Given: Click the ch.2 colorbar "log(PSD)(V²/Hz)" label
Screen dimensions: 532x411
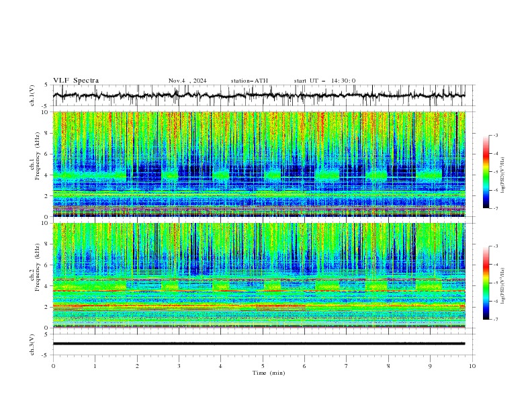Looking at the screenshot, I should 503,285.
